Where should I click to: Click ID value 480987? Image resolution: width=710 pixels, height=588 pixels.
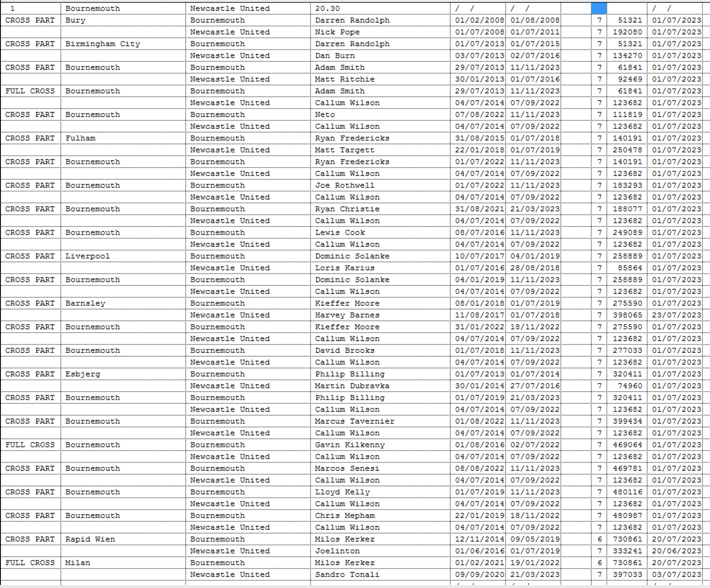click(627, 516)
